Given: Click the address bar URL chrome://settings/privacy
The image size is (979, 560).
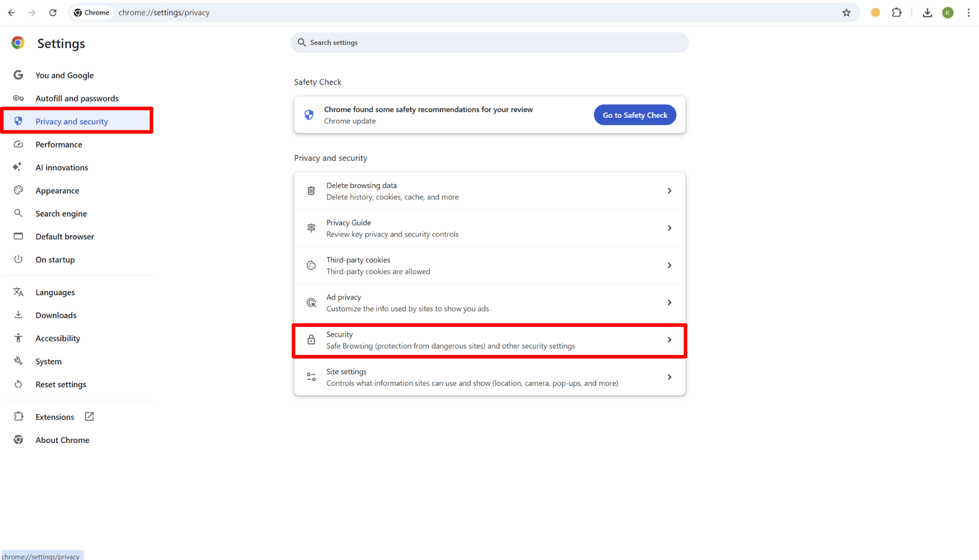Looking at the screenshot, I should pos(164,13).
